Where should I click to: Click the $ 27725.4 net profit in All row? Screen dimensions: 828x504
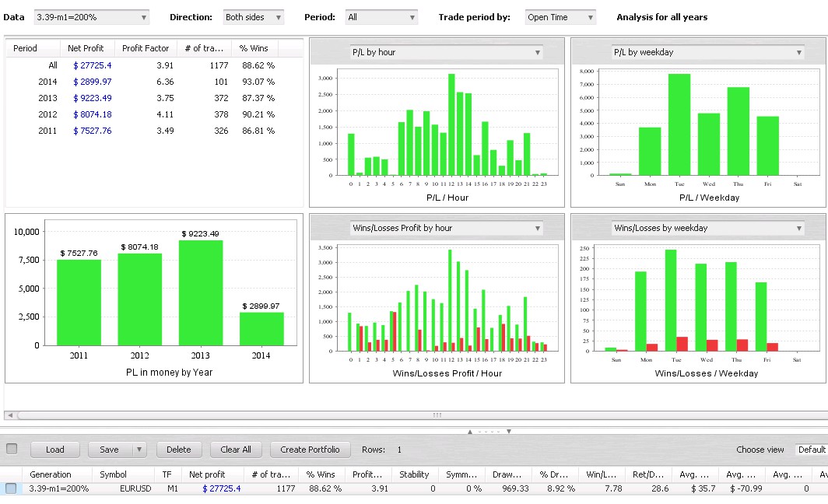pos(93,65)
